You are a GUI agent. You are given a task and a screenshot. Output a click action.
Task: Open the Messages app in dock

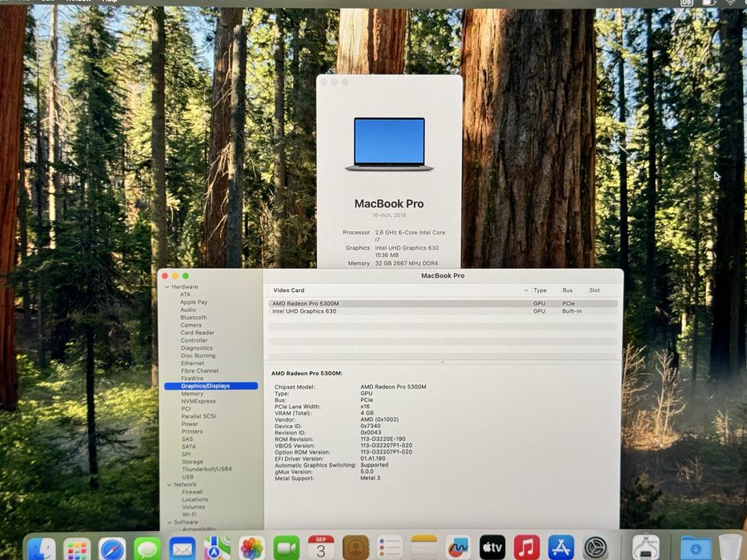click(147, 549)
